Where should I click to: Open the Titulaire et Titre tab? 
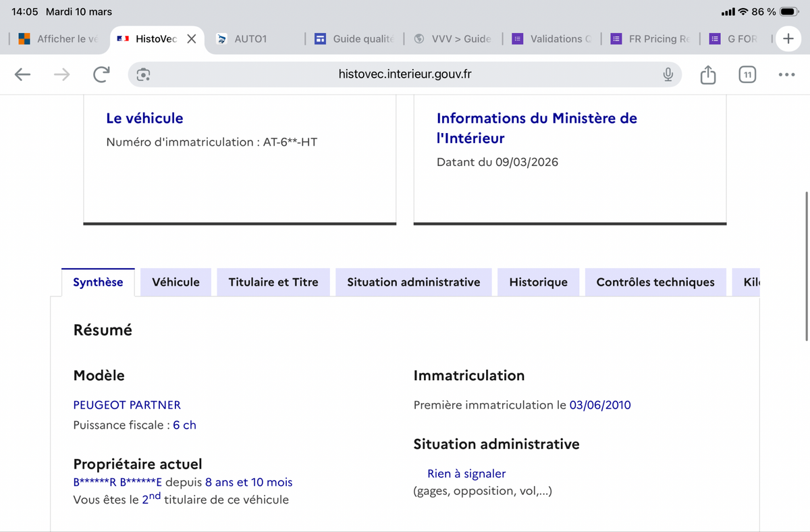273,282
